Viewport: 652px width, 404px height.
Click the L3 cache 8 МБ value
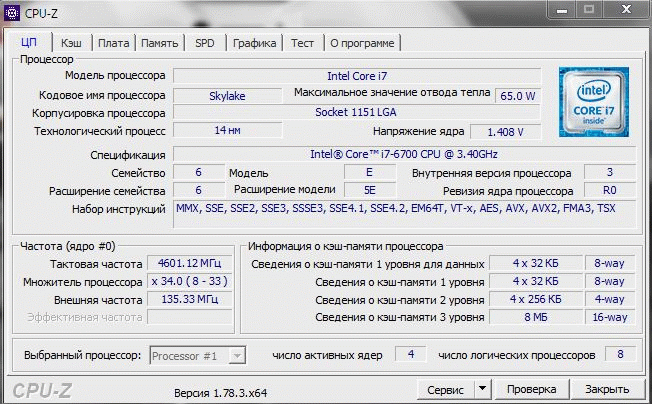tap(536, 317)
